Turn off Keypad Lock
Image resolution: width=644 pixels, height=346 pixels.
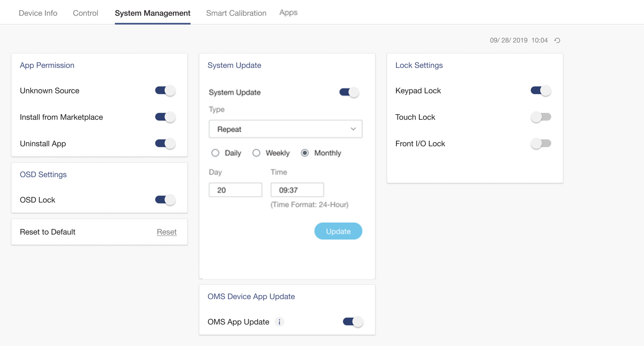(541, 90)
